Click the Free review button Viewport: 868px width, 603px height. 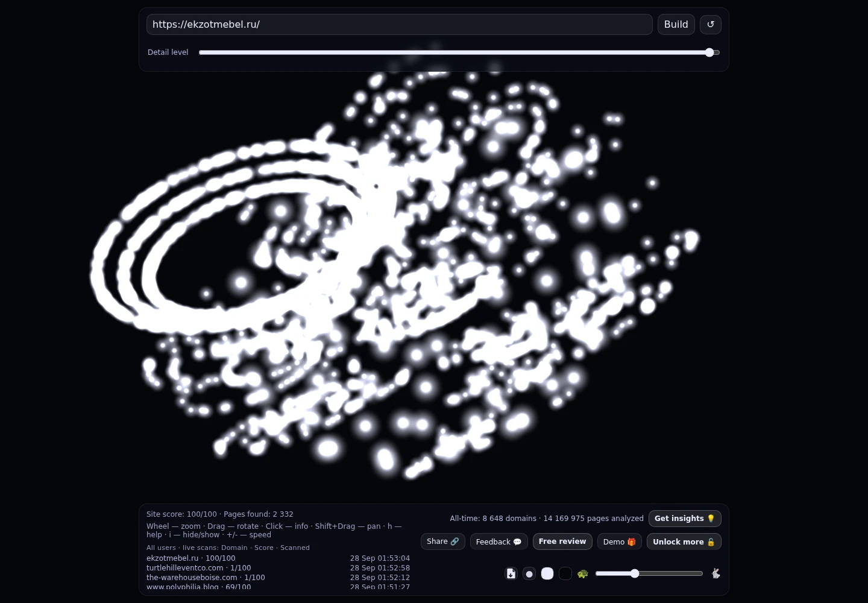click(x=562, y=541)
